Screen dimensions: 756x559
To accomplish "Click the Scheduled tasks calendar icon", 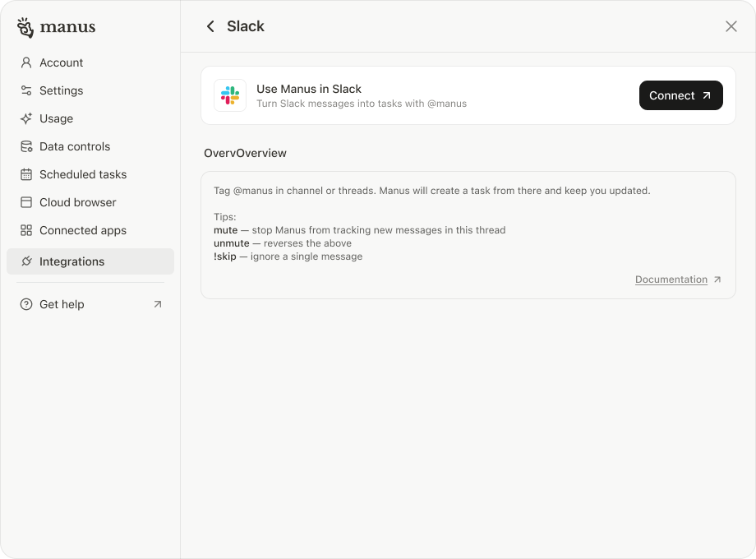I will tap(26, 174).
